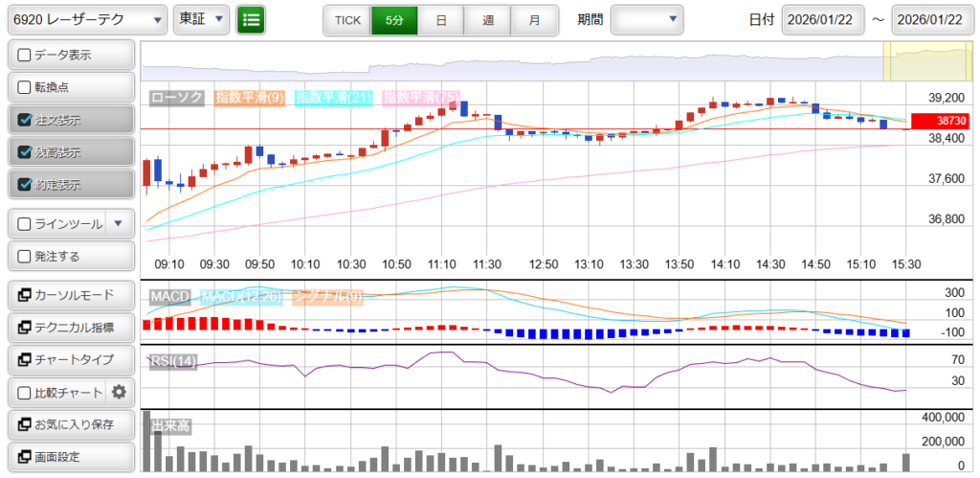Open 画面設定 screen settings
The height and width of the screenshot is (478, 980).
pyautogui.click(x=70, y=457)
